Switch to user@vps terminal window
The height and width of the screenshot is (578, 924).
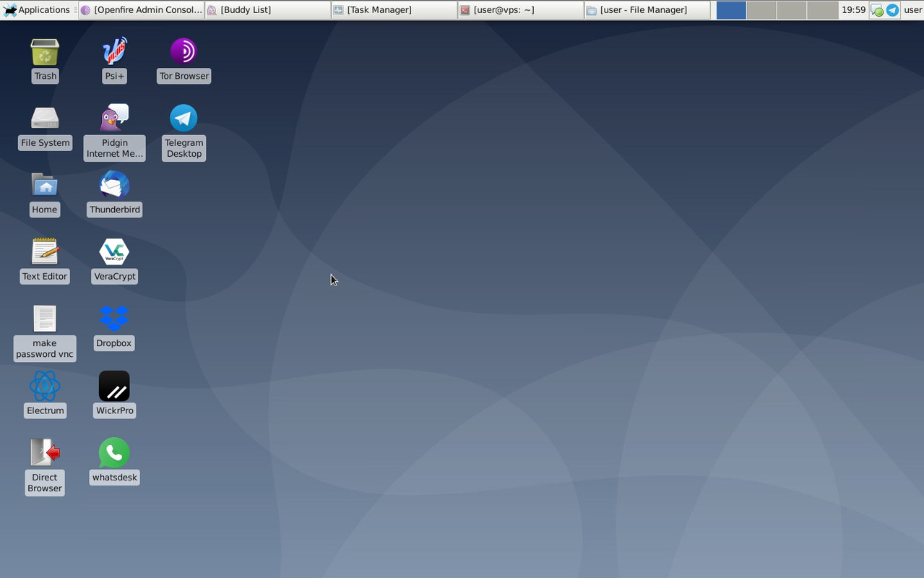point(520,10)
